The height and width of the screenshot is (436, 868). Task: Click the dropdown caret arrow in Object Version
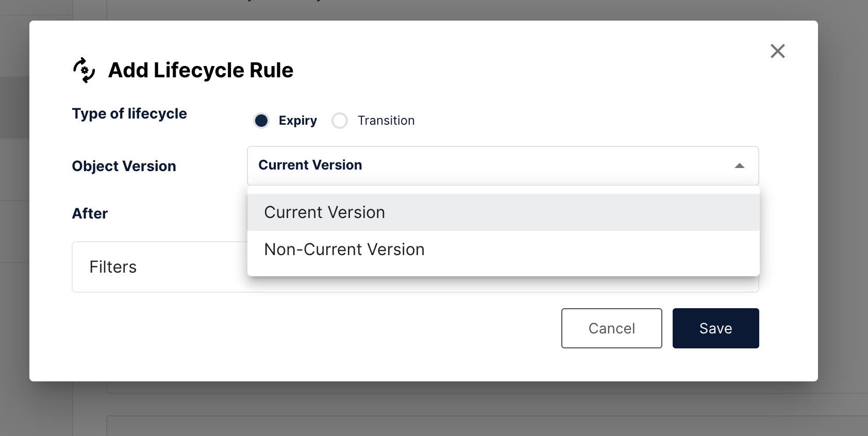click(740, 165)
